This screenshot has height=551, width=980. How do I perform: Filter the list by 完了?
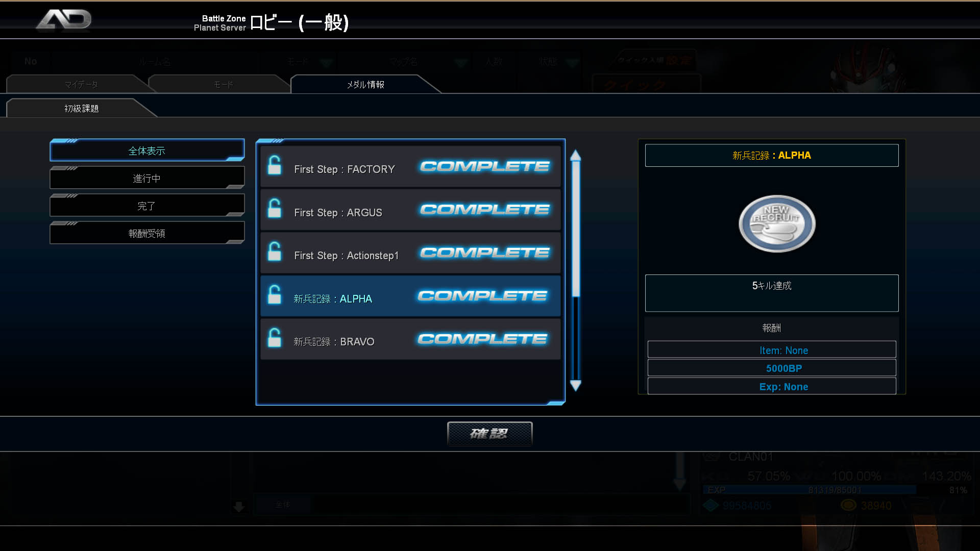(147, 206)
